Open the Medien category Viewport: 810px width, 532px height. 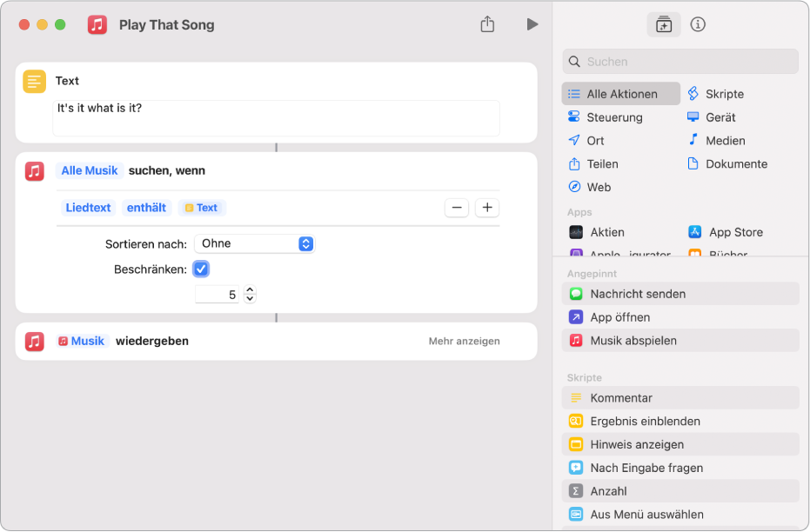coord(717,140)
